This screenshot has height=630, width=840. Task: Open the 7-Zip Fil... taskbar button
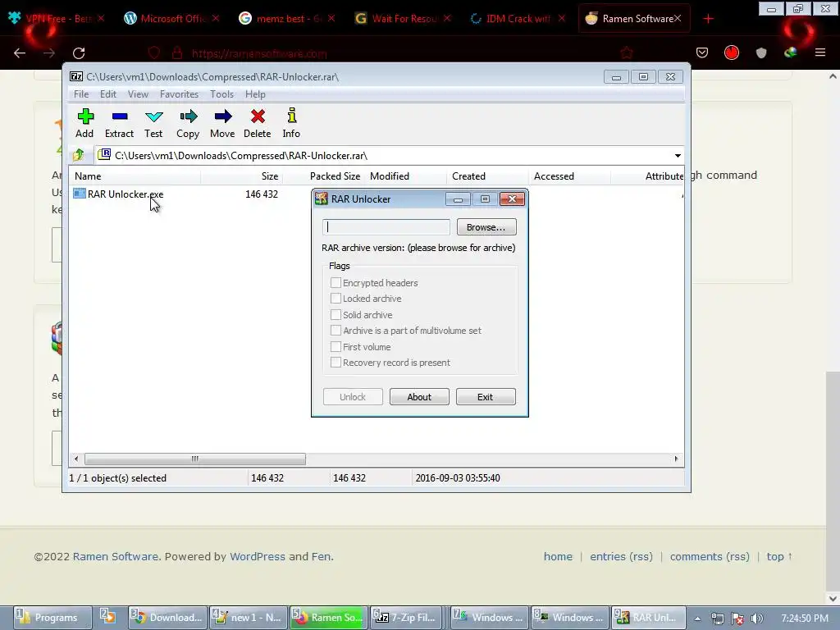406,618
